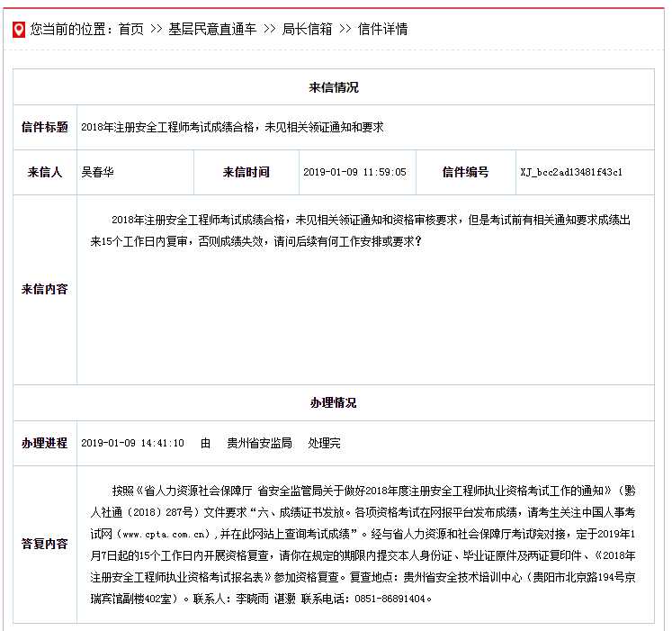Select the 来信时间 label cell
The image size is (672, 631).
click(246, 172)
